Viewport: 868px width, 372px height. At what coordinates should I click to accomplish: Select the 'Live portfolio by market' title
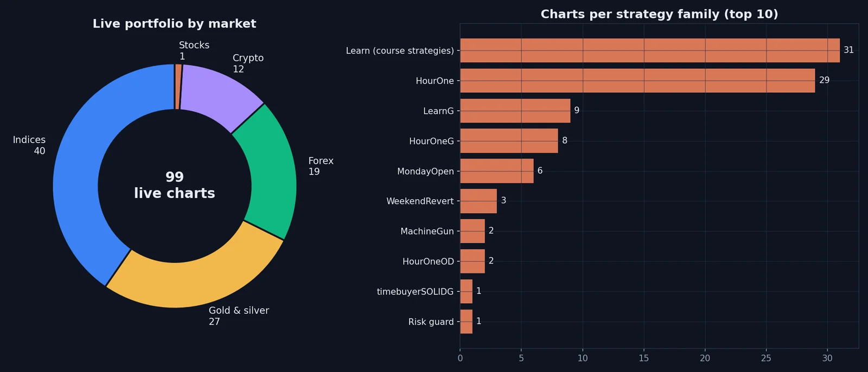[x=174, y=23]
